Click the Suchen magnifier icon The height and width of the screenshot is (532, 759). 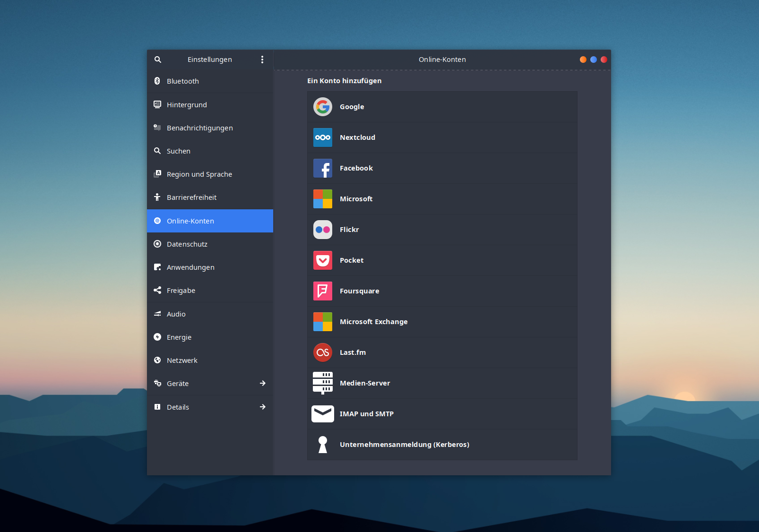tap(157, 151)
